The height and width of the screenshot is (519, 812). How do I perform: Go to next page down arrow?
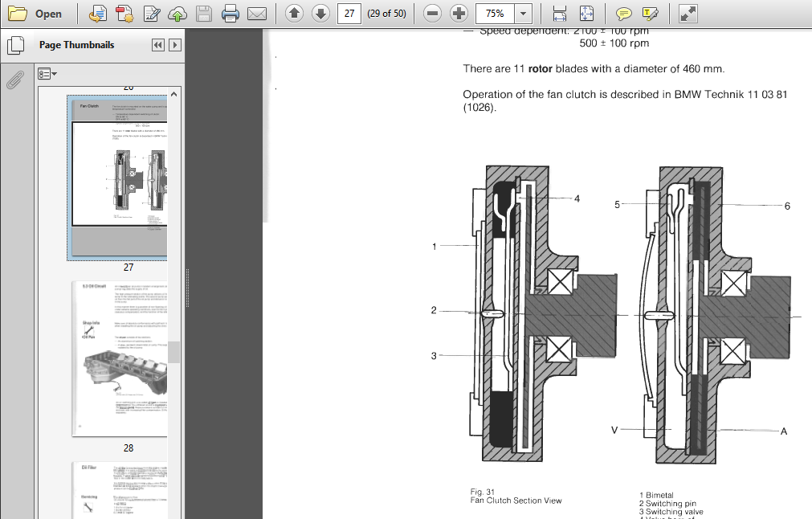pos(320,14)
